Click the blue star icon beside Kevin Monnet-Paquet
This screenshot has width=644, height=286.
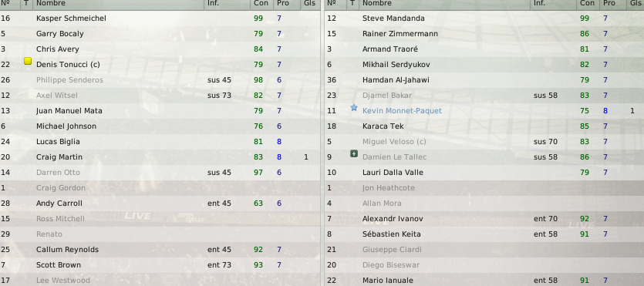pos(354,107)
